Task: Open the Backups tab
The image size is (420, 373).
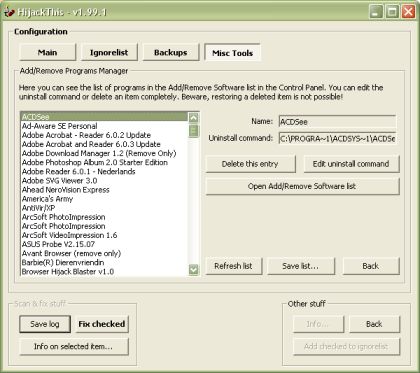Action: (171, 52)
